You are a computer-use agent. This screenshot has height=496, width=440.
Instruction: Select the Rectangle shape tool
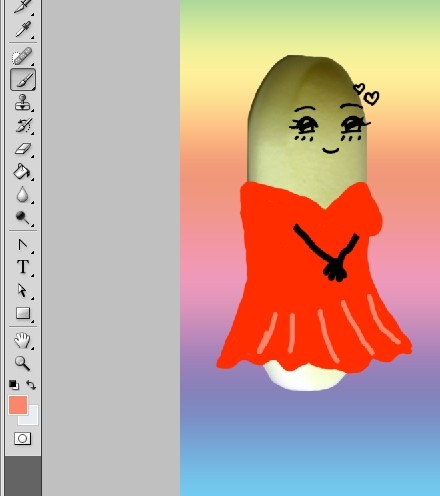(23, 313)
